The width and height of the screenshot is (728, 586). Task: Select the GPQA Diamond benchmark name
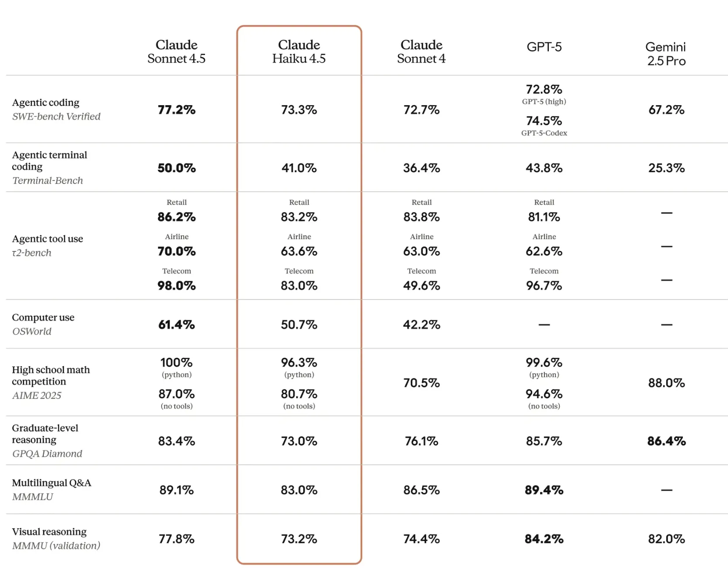(x=47, y=454)
